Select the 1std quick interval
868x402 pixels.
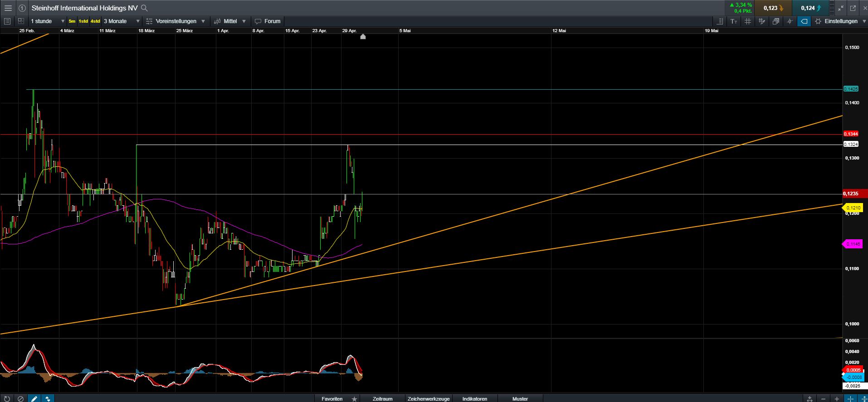(83, 21)
